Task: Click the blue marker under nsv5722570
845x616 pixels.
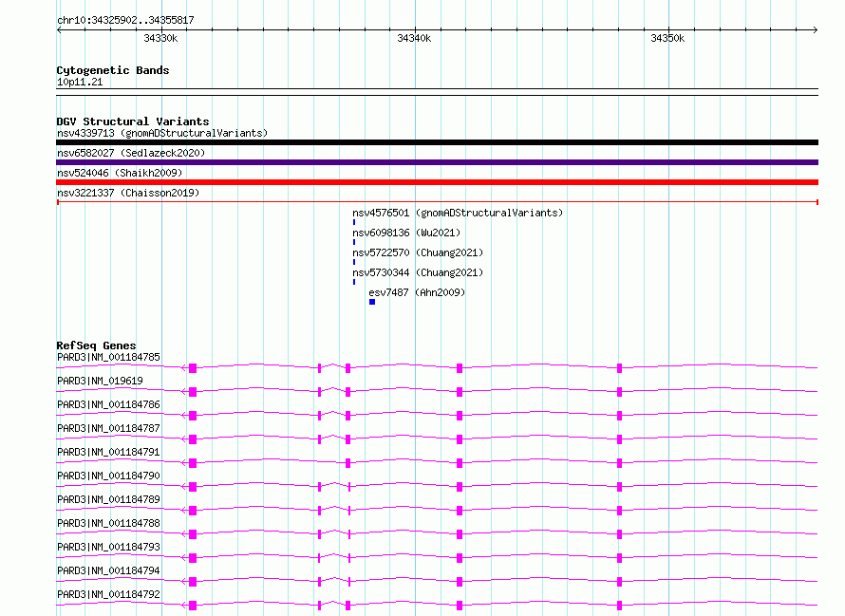Action: [354, 262]
